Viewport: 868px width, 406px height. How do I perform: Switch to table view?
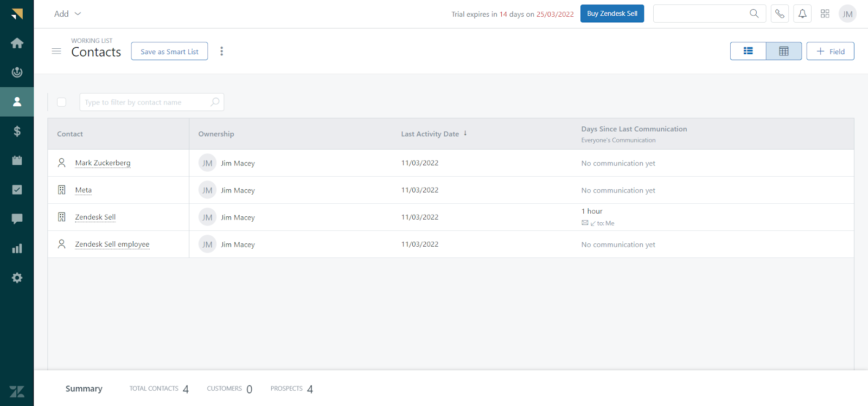pos(784,51)
